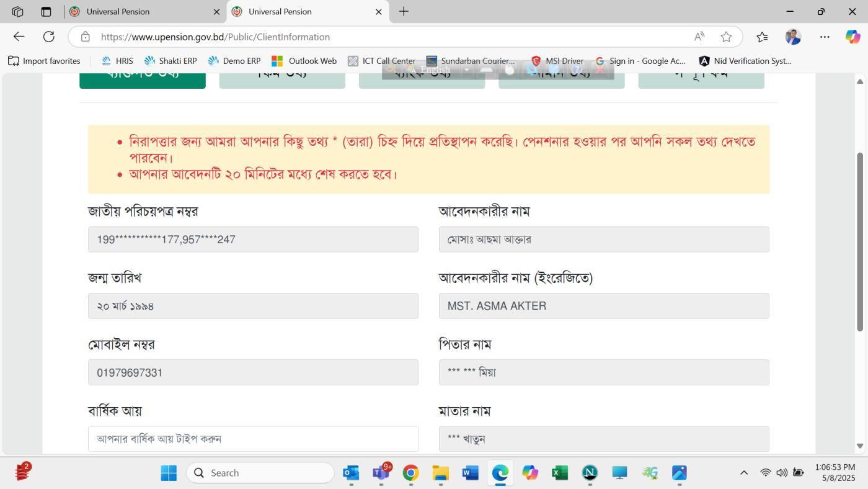Screen dimensions: 868x489
Task: Open Google Chrome from the taskbar
Action: click(x=410, y=473)
